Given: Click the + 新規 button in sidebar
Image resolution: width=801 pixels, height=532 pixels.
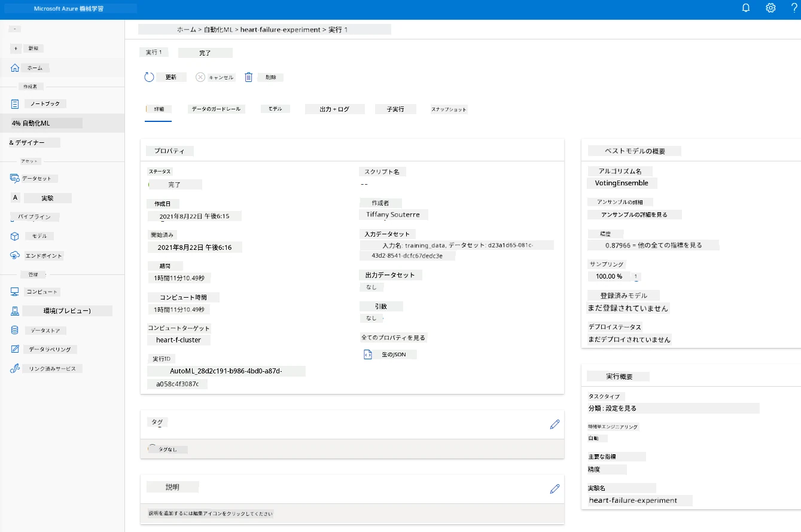Looking at the screenshot, I should point(28,48).
